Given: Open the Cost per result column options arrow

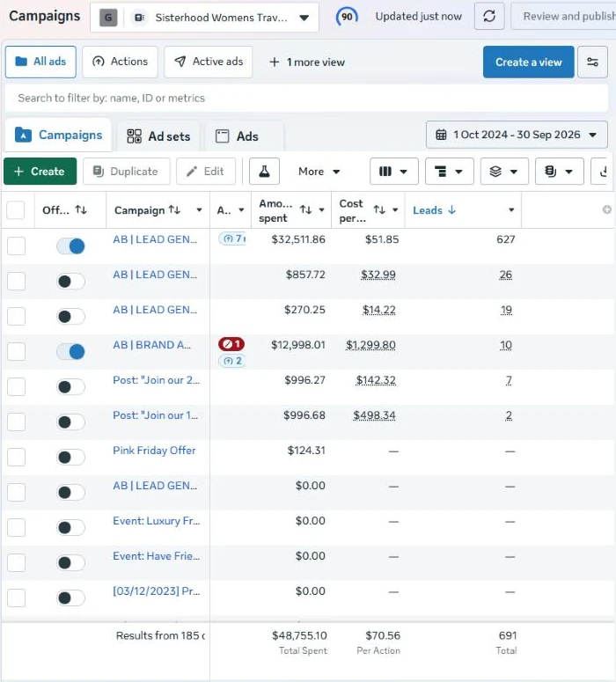Looking at the screenshot, I should pos(395,210).
